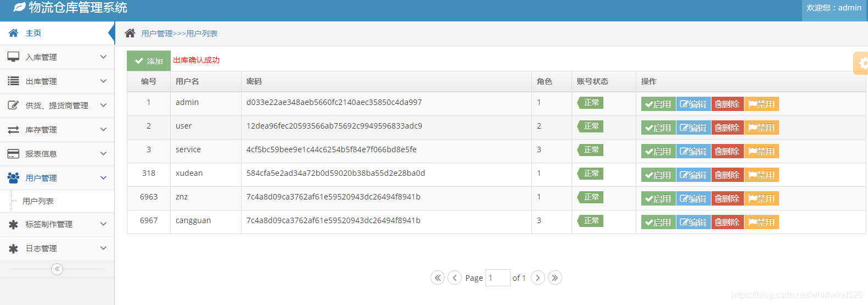Click the card icon beside 报表信息

coord(13,154)
